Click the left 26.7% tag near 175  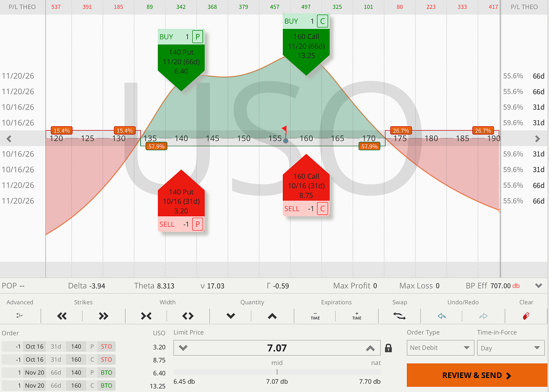[401, 130]
